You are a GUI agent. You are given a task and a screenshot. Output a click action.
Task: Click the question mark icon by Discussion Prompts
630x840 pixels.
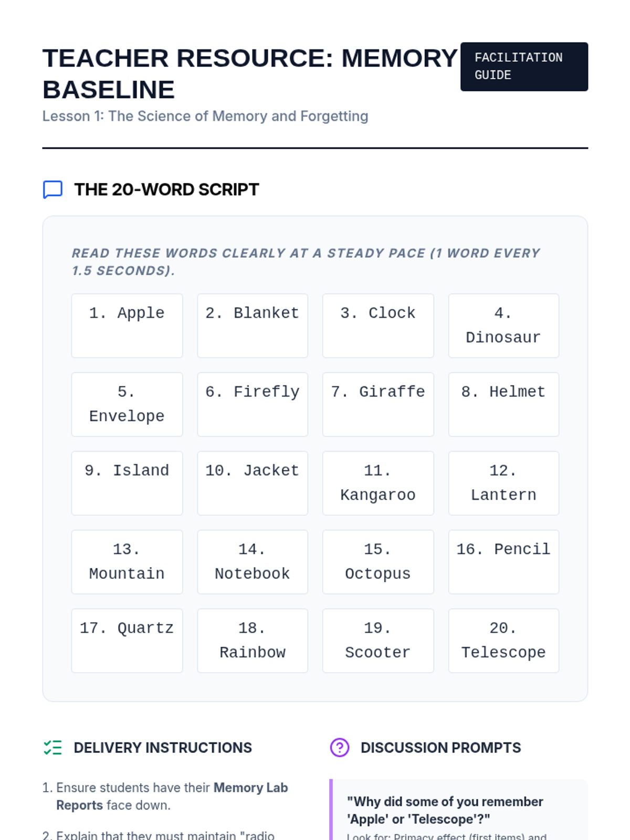click(340, 748)
